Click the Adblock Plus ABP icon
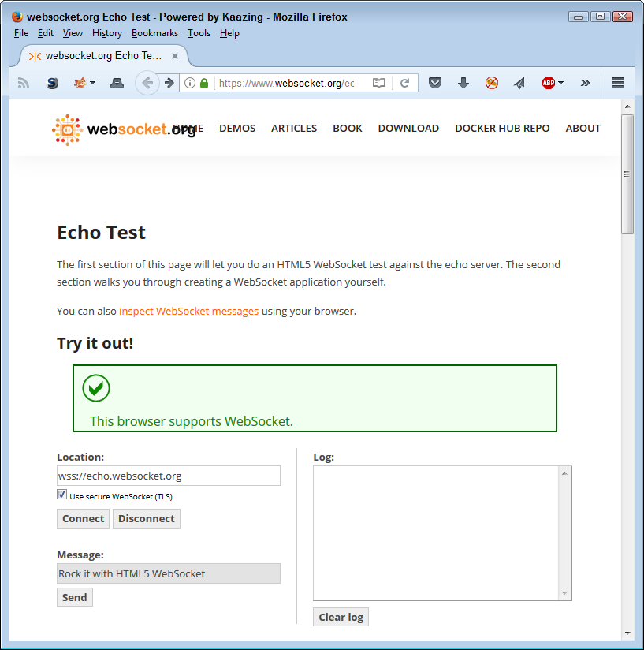Viewport: 644px width, 650px height. click(549, 83)
